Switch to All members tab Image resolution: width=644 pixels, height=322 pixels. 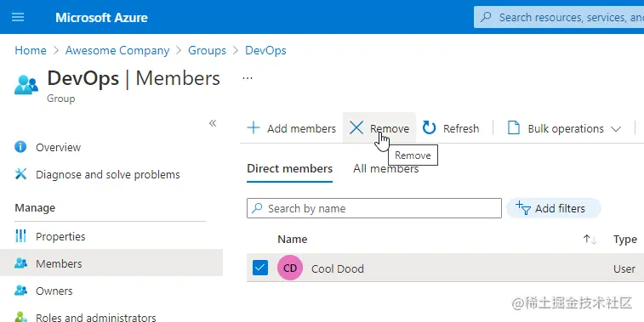pyautogui.click(x=385, y=168)
